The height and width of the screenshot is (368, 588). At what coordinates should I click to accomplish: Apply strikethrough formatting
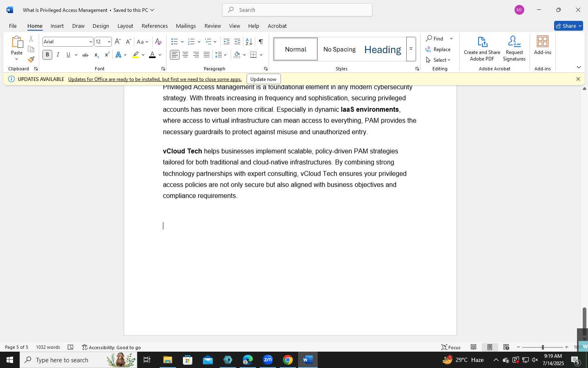click(85, 55)
